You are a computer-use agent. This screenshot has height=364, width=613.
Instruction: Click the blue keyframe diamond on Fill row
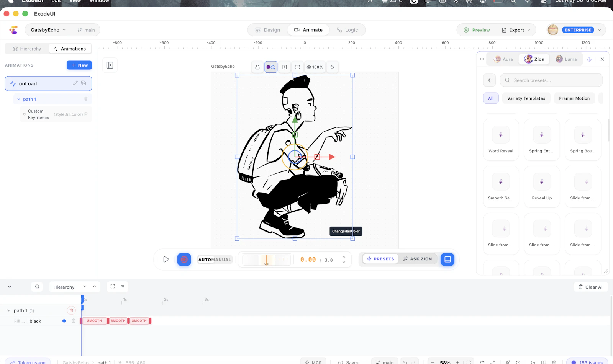pyautogui.click(x=64, y=321)
